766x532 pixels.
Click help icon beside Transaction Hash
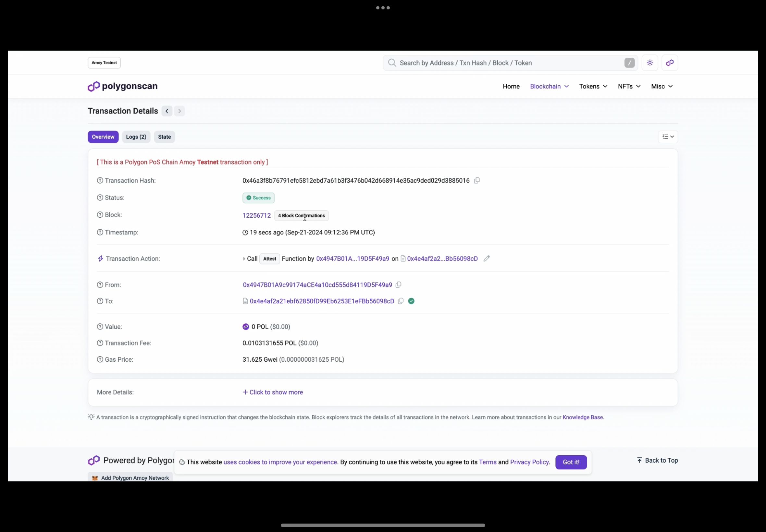point(100,180)
